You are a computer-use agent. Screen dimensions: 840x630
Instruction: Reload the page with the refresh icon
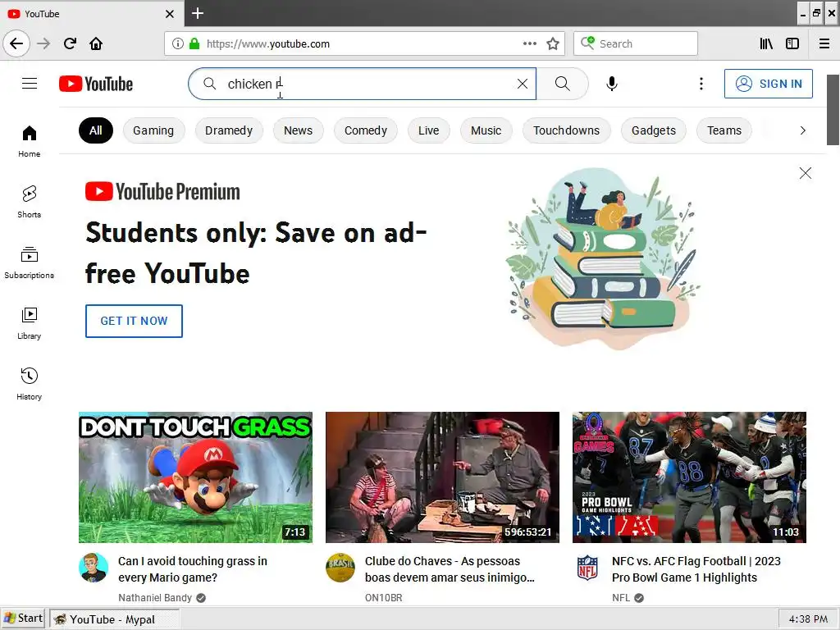70,43
